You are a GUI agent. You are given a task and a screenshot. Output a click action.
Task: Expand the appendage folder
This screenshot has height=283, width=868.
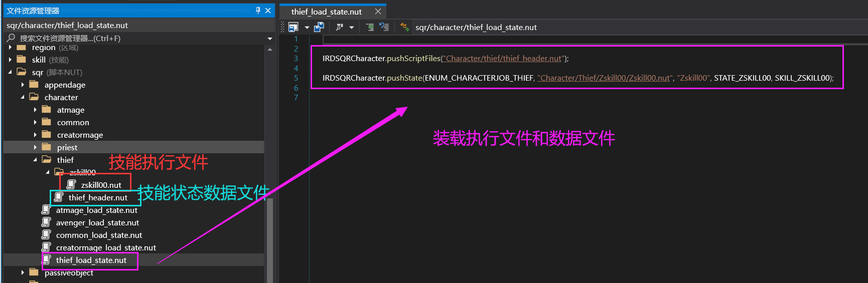pos(23,85)
